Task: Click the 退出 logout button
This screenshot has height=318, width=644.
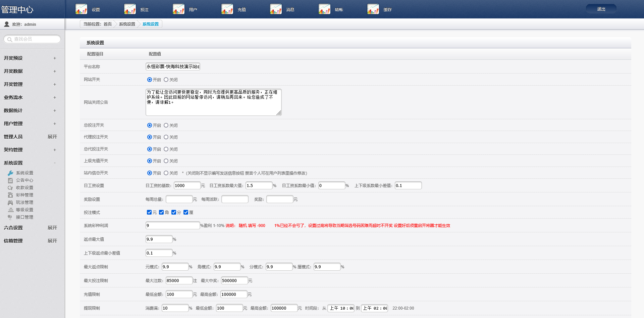Action: (601, 9)
